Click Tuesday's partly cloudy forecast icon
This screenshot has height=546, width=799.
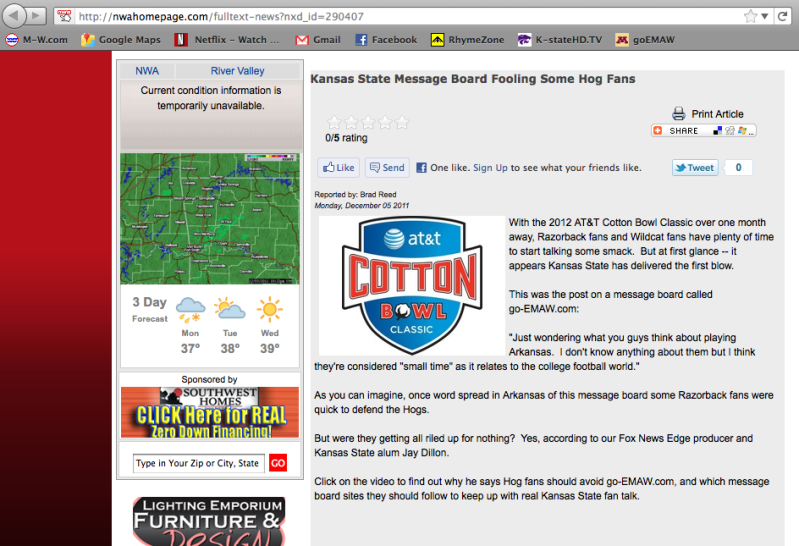pos(229,309)
